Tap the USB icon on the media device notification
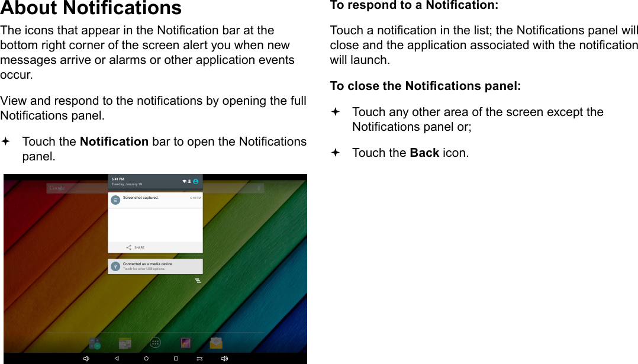 pos(115,265)
